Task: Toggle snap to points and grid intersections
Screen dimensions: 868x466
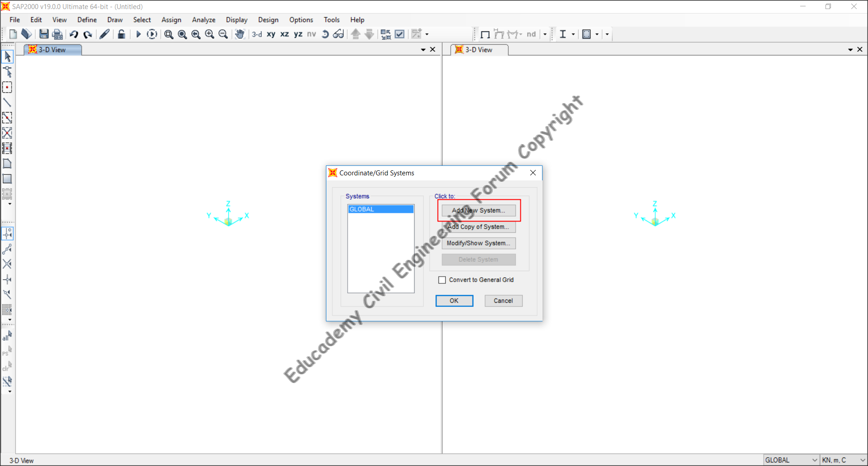Action: 7,233
